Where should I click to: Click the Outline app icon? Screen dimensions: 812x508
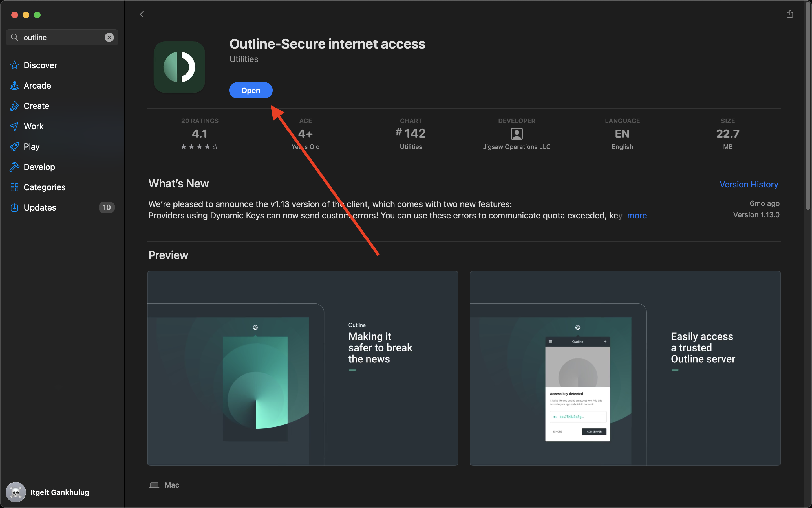[179, 67]
